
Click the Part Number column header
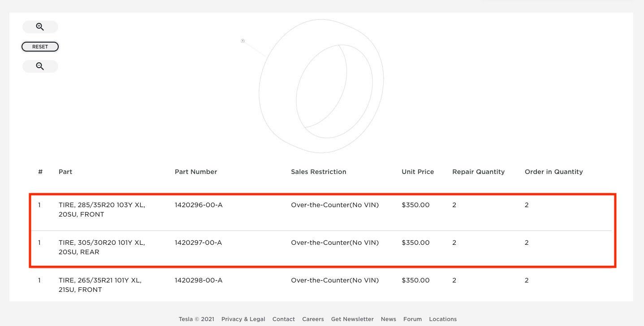point(196,172)
